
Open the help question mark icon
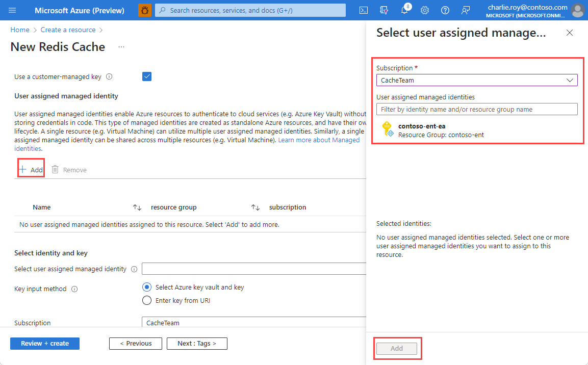point(445,10)
